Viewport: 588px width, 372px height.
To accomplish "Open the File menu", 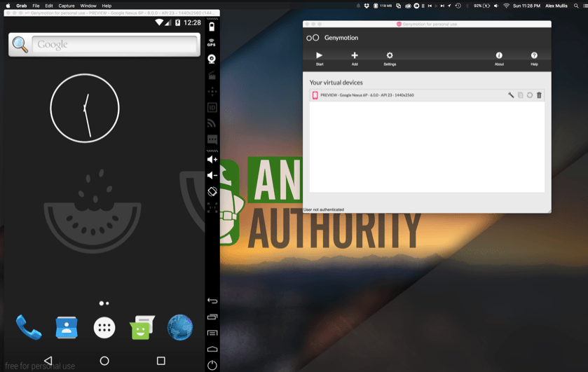I will [x=36, y=6].
